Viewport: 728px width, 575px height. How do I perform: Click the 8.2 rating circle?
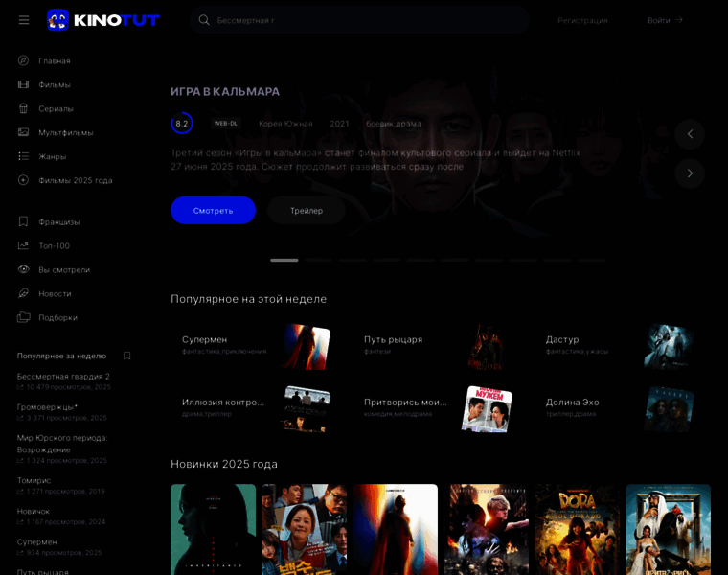click(x=182, y=123)
